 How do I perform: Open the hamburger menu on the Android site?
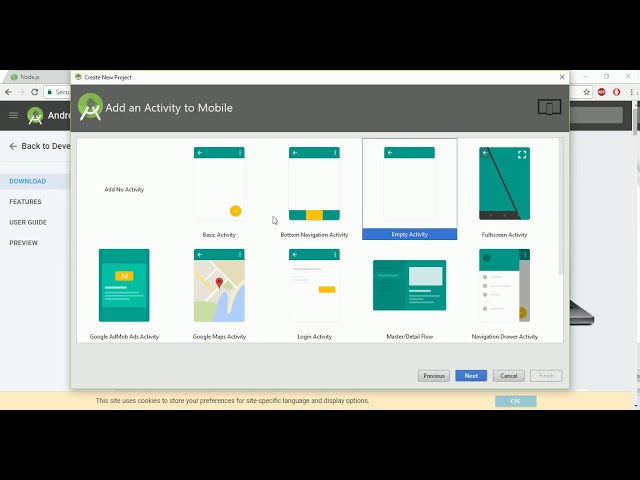coord(13,115)
